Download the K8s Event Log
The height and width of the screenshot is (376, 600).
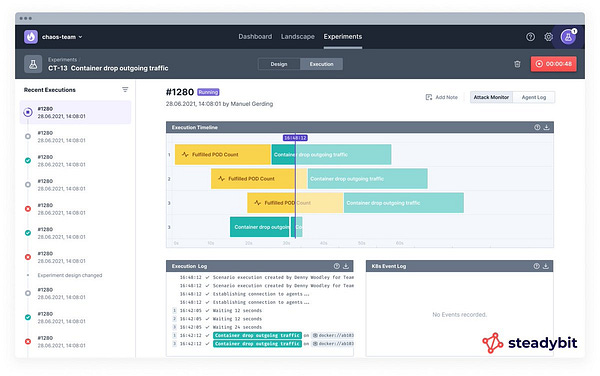[x=546, y=266]
